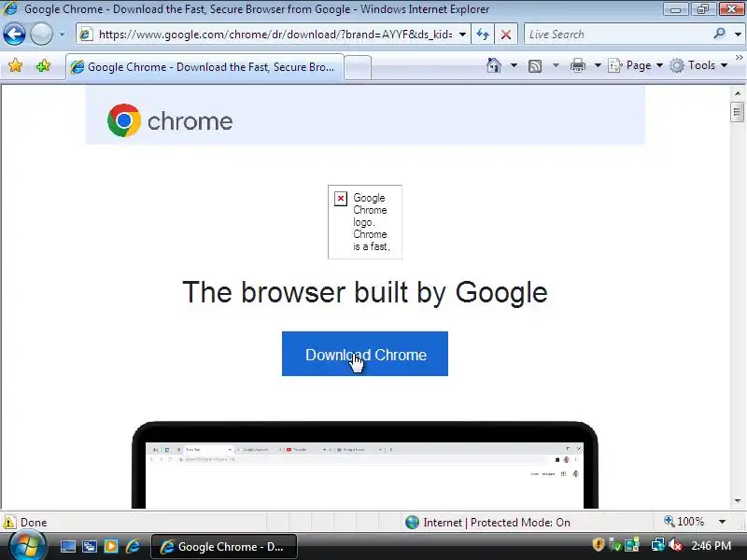Click the warning icon in status bar
Image resolution: width=747 pixels, height=560 pixels.
(9, 523)
